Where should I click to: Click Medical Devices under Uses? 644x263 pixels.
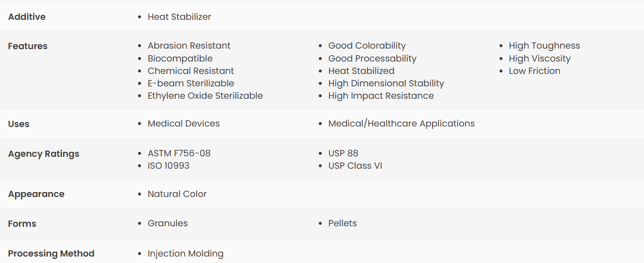184,124
